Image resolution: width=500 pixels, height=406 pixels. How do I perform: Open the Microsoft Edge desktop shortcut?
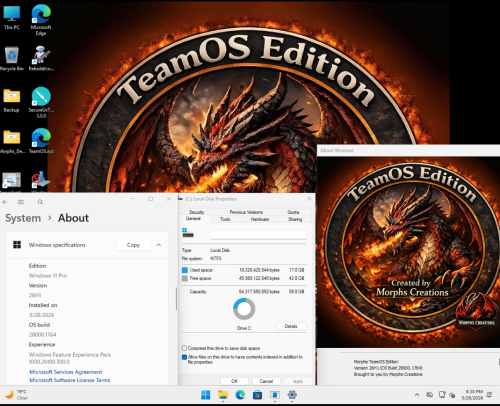tap(41, 20)
